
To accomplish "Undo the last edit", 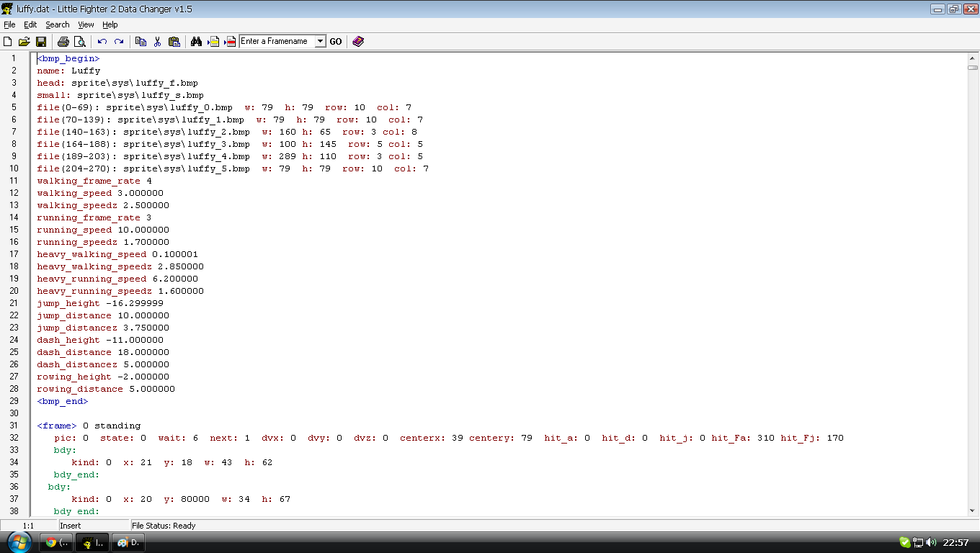I will point(102,42).
